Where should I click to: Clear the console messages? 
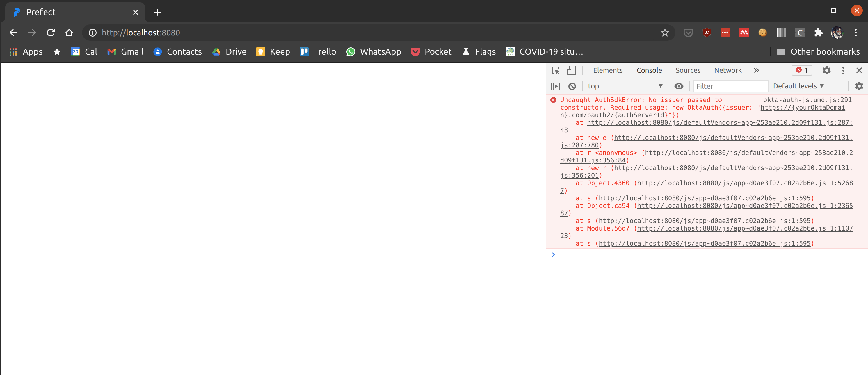tap(572, 86)
